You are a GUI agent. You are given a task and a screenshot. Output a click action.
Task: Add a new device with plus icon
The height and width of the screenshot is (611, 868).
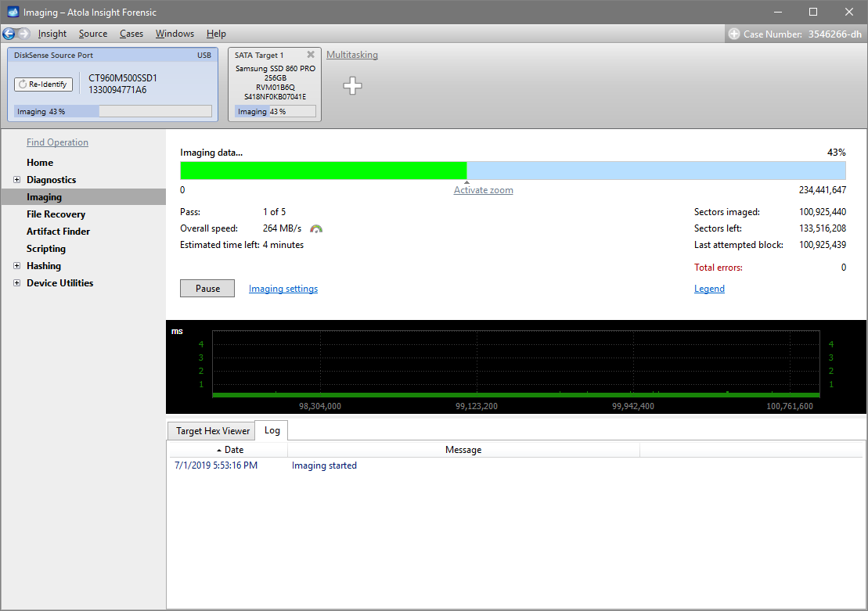[353, 86]
